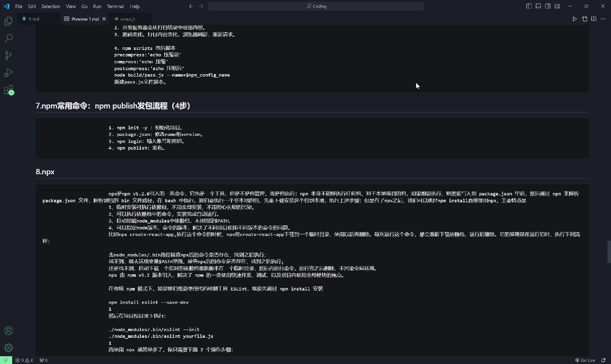Show errors and warnings panel

[x=24, y=360]
